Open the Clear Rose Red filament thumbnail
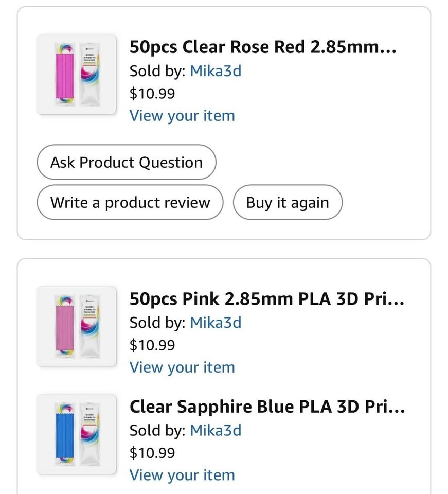 coord(77,74)
